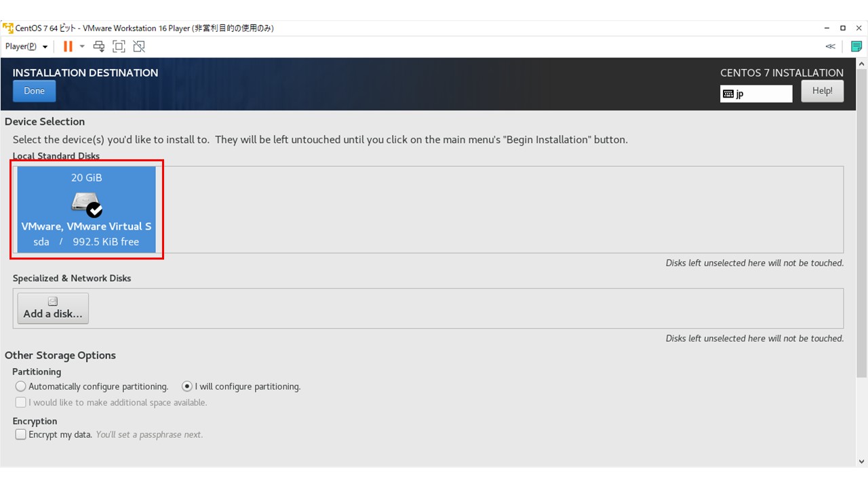Click the 'Local Standard Disks' label
The image size is (868, 488).
point(56,156)
